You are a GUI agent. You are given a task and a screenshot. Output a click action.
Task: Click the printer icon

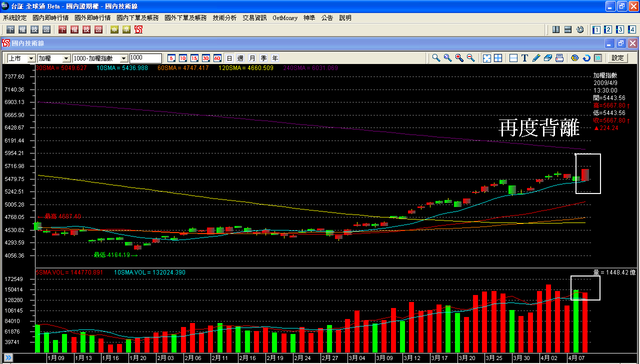560,58
